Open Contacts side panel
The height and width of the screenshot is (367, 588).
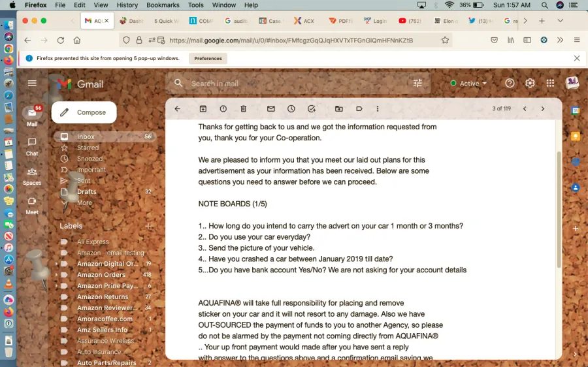[576, 187]
